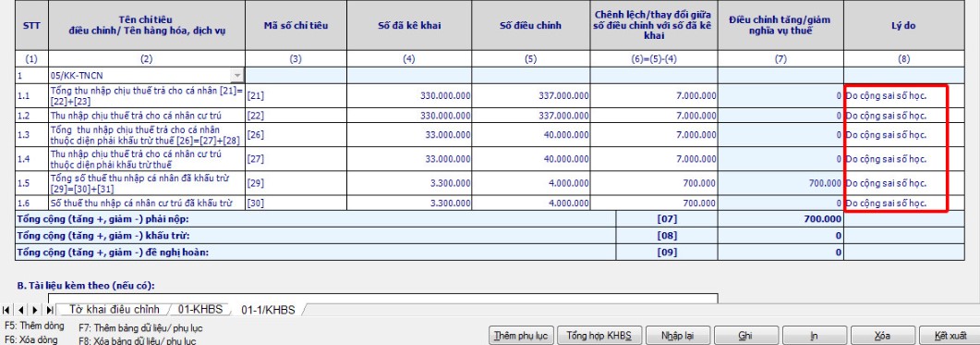Select Số điều chỉnh cell for row [21]
This screenshot has height=345, width=980.
coord(530,96)
